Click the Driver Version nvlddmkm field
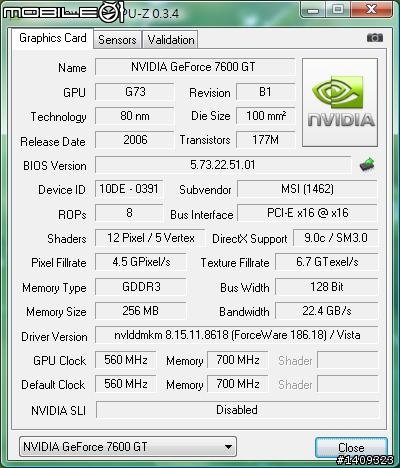The height and width of the screenshot is (468, 400). pos(237,335)
